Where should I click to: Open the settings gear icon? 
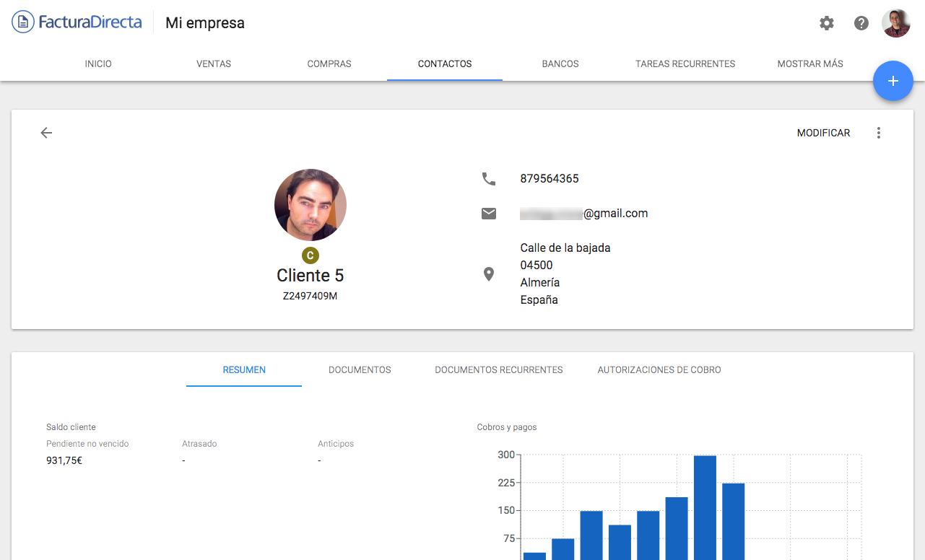click(x=827, y=23)
